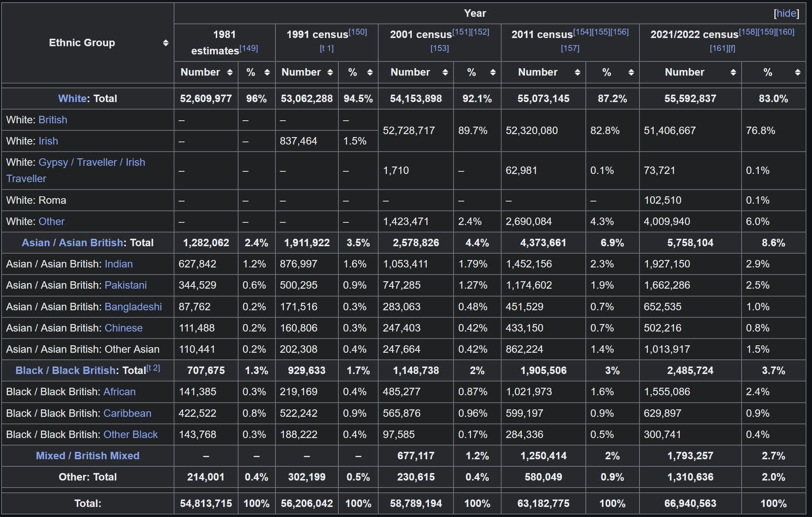This screenshot has width=812, height=517.
Task: Sort by 1991 census percent column
Action: coord(370,72)
